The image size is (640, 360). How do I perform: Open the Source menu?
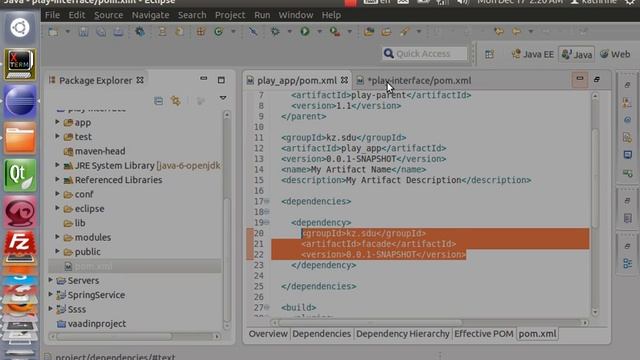(x=108, y=15)
